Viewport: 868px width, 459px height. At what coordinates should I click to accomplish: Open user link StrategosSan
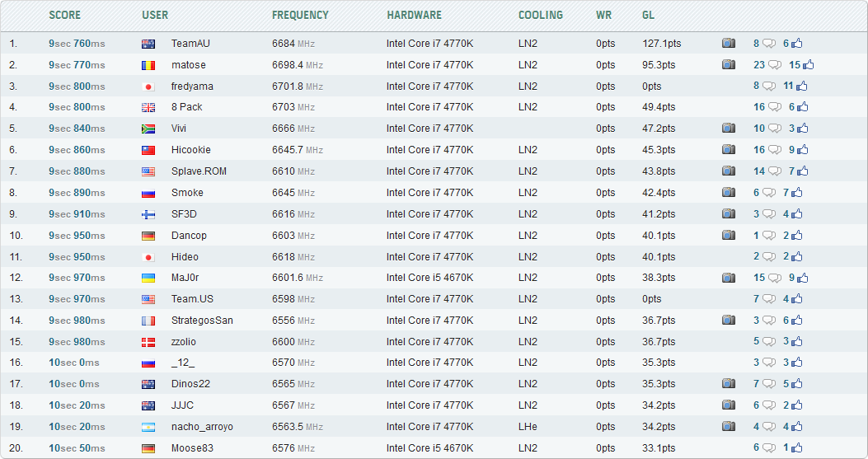click(x=202, y=320)
